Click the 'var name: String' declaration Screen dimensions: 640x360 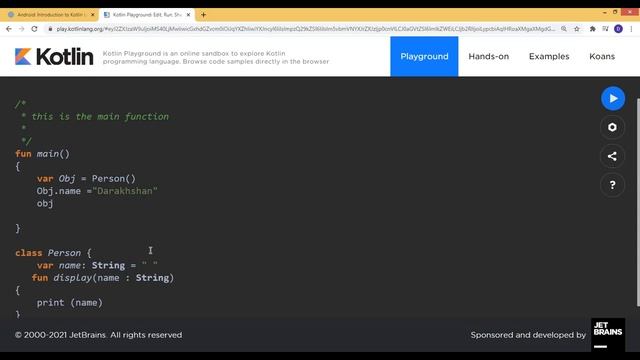coord(97,265)
